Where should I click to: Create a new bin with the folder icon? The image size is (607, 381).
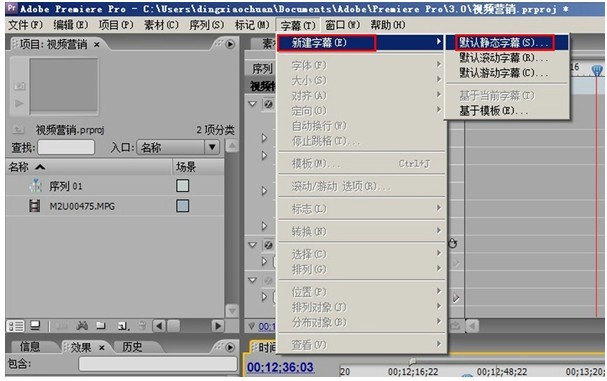[x=101, y=326]
